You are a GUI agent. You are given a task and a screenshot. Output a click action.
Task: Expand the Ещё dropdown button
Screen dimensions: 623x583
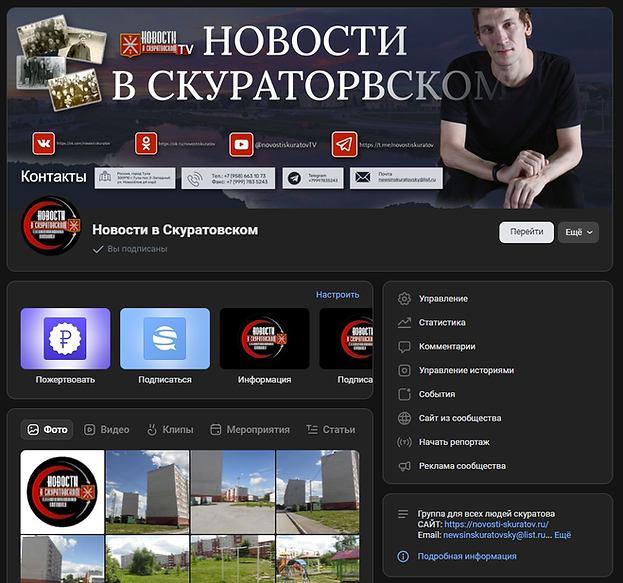578,232
